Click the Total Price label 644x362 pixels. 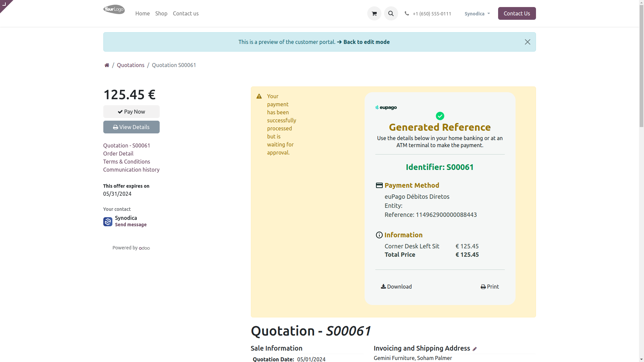pos(400,255)
